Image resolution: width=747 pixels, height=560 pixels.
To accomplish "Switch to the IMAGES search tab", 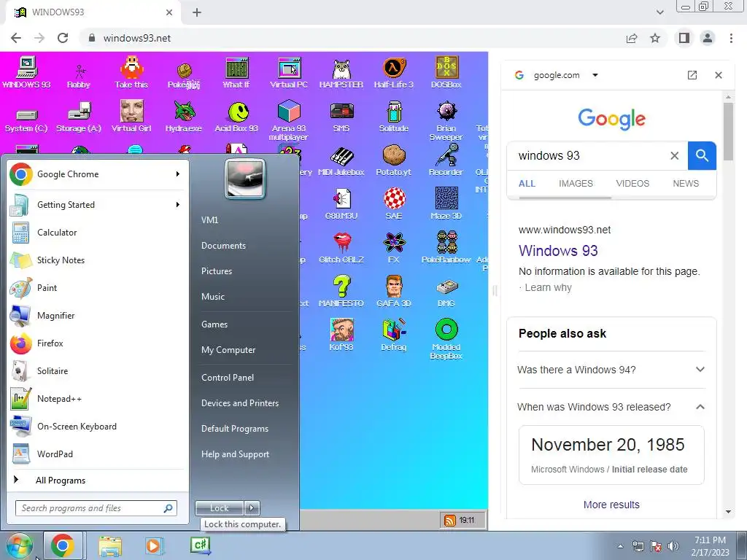I will tap(576, 184).
